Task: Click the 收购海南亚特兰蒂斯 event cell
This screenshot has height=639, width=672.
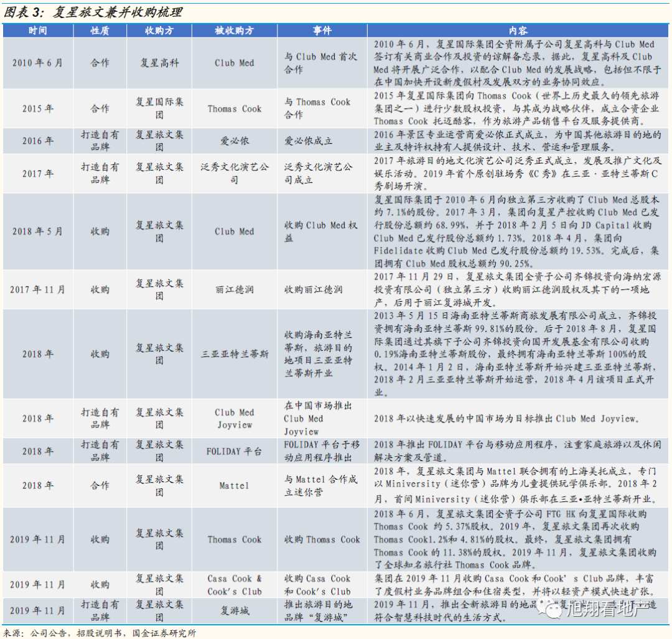Action: click(322, 354)
